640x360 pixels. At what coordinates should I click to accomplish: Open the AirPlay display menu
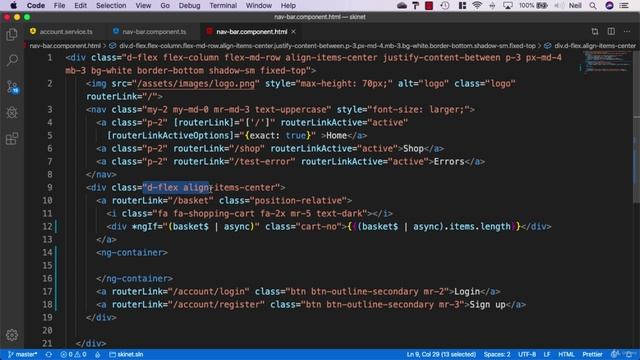click(508, 5)
